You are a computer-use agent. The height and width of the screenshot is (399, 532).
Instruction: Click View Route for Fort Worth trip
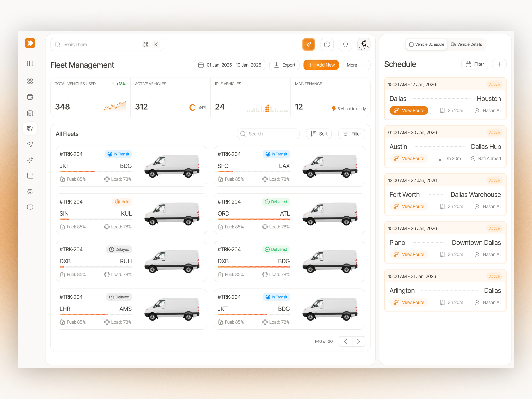tap(409, 207)
